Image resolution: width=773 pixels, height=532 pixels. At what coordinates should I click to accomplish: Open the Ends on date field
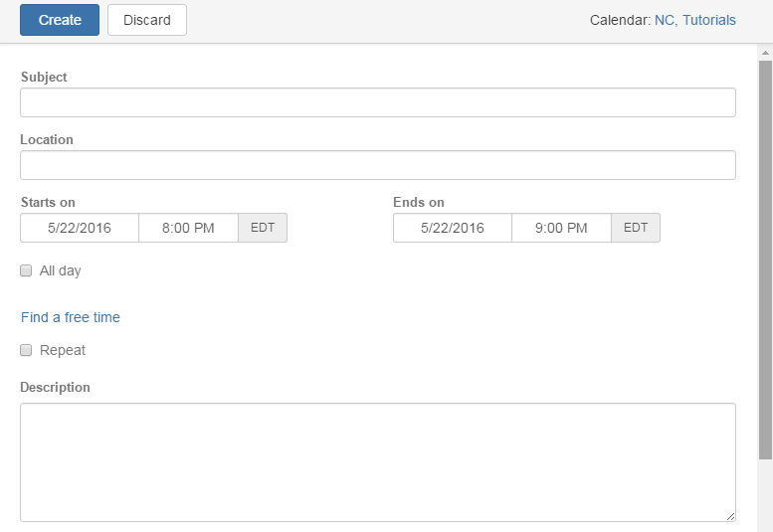coord(453,228)
